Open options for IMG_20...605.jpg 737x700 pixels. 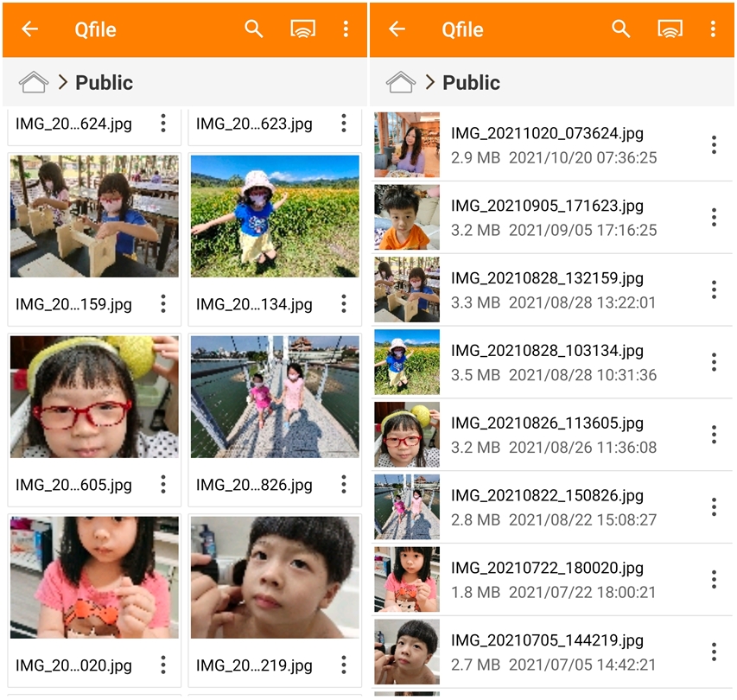(163, 484)
